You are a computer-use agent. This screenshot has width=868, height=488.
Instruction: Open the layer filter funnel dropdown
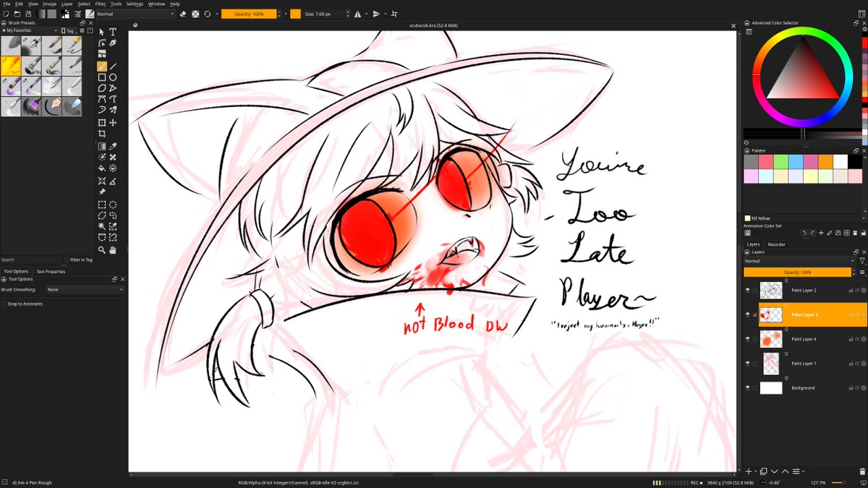(861, 261)
